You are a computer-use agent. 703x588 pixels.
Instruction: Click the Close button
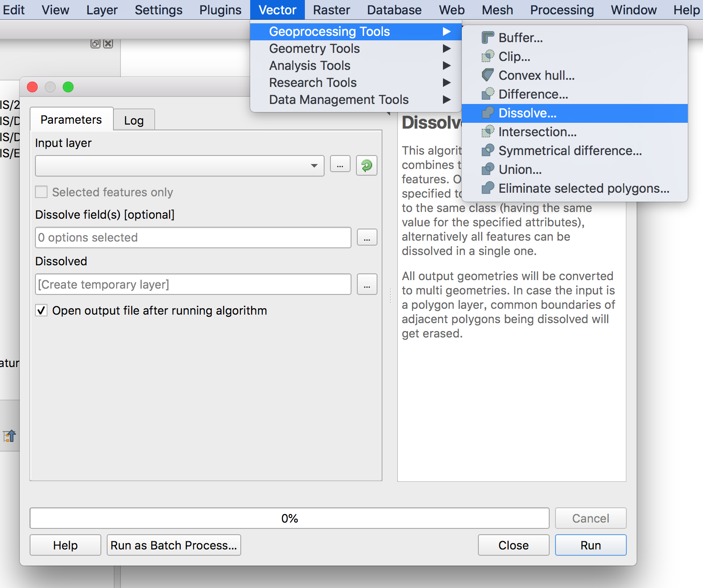514,545
